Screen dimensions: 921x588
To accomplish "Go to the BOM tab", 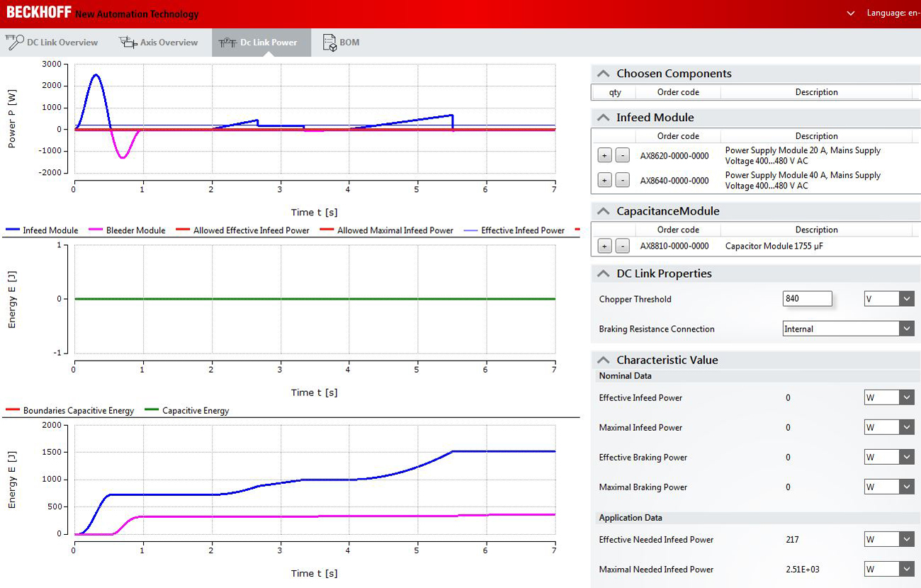I will pyautogui.click(x=341, y=43).
